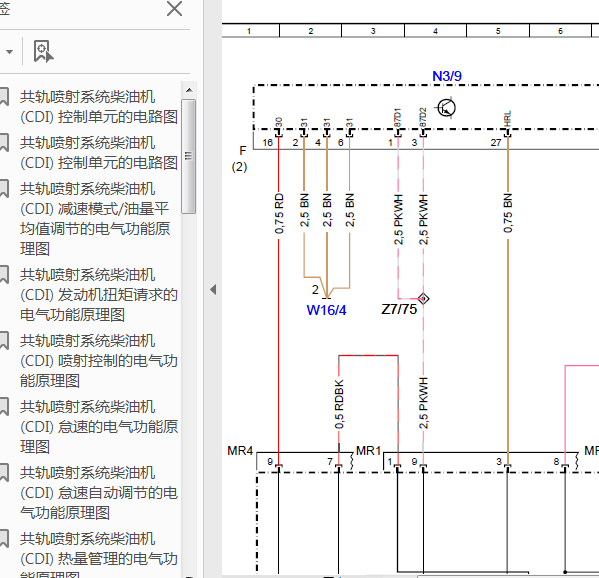
Task: Open 喷射控制的电气功能原理图 bookmark
Action: pyautogui.click(x=99, y=361)
